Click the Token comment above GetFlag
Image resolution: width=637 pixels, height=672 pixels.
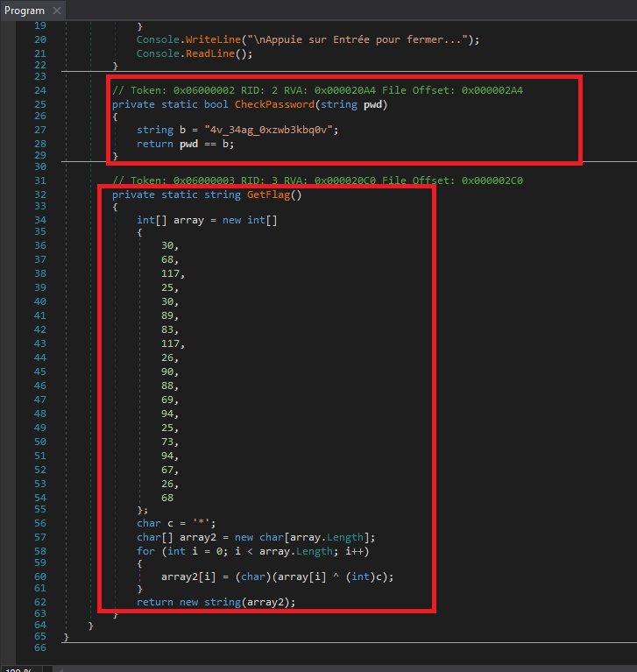tap(317, 180)
